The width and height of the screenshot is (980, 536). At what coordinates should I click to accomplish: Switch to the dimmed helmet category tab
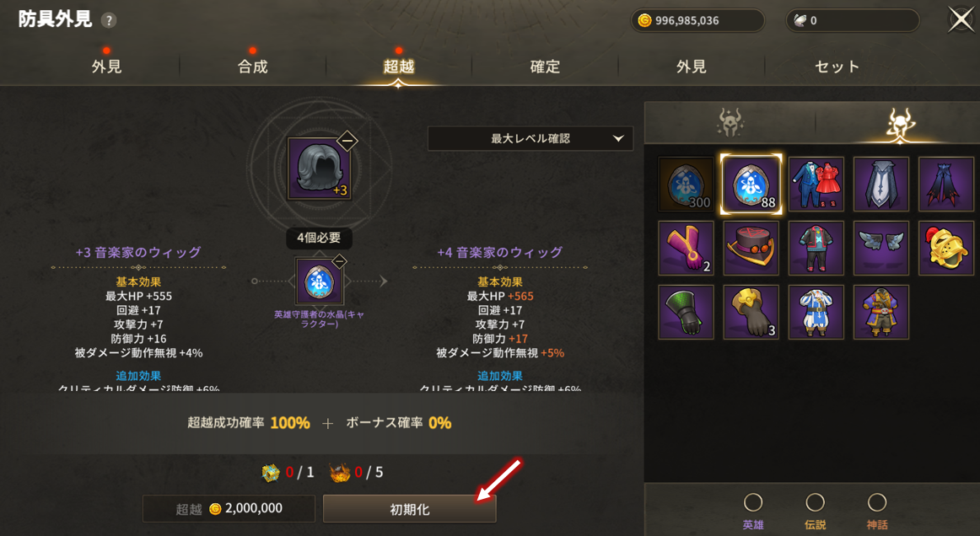click(730, 124)
